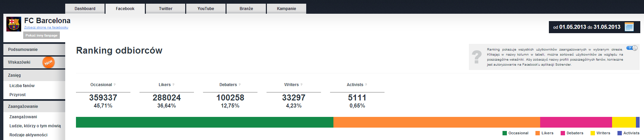The height and width of the screenshot is (140, 644).
Task: Toggle the help description switch off
Action: pos(632,48)
